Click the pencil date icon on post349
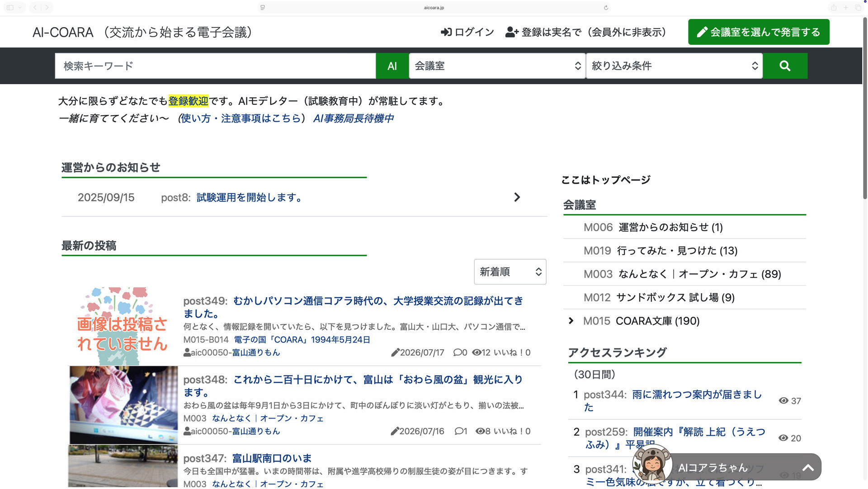 395,353
